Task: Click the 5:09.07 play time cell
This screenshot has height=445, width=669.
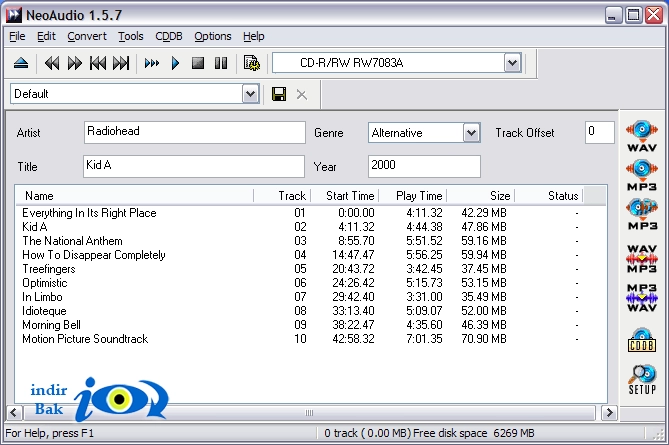Action: pyautogui.click(x=424, y=311)
